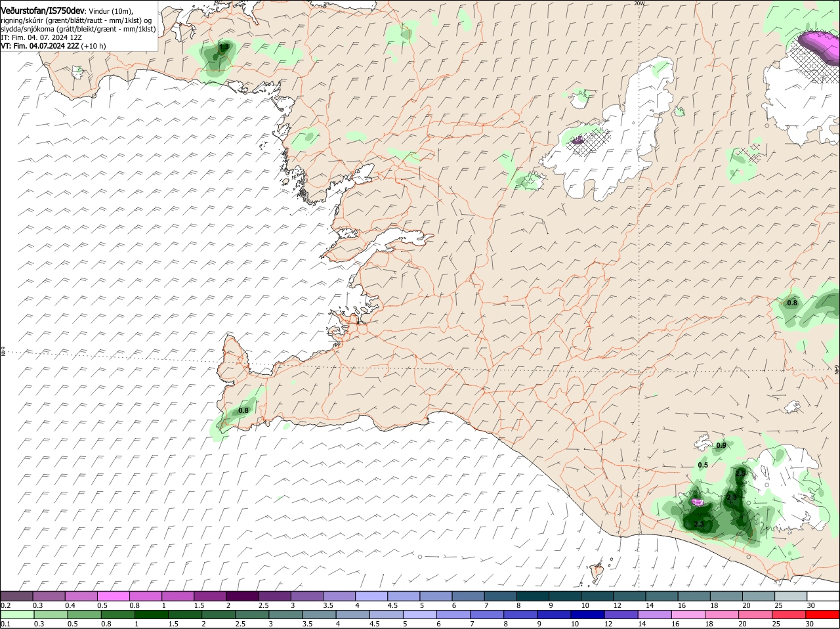Select the 'IT: Fim. 04. 07. 2024 12Z' line
Image resolution: width=840 pixels, height=629 pixels.
tap(41, 37)
